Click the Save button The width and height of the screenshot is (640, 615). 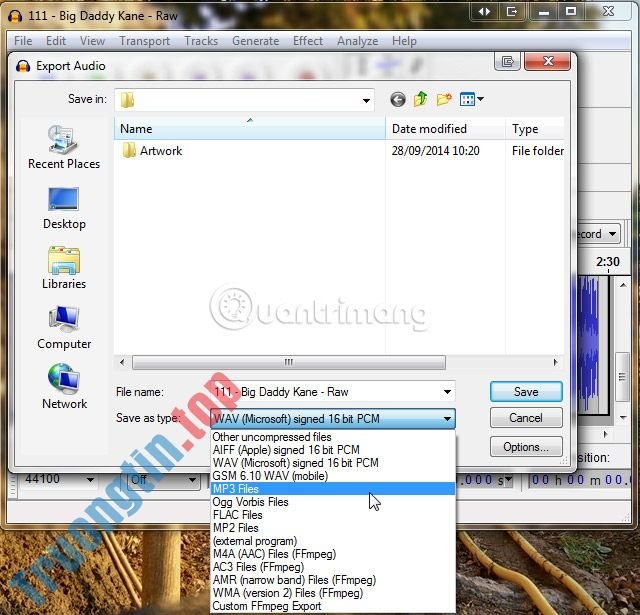[526, 392]
